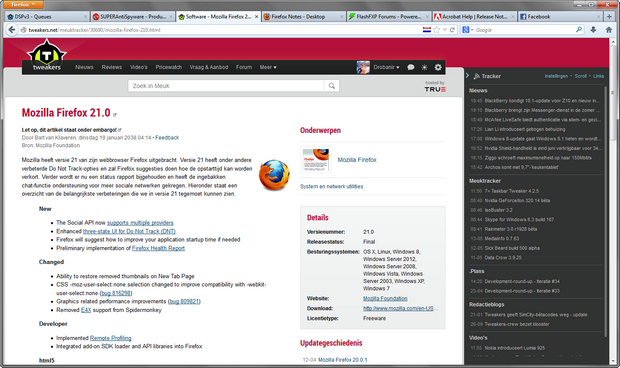Viewport: 620px width, 368px height.
Task: Click the Zoek in Meuk search field
Action: pyautogui.click(x=226, y=86)
